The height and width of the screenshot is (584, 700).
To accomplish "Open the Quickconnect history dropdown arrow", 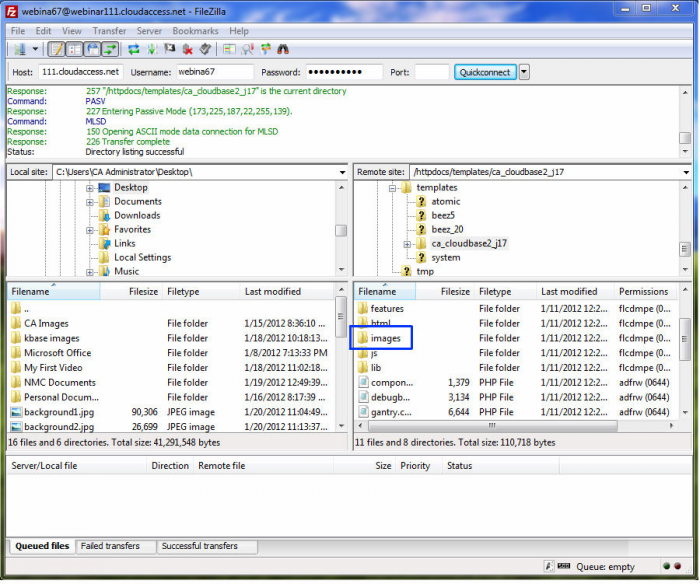I will (524, 72).
